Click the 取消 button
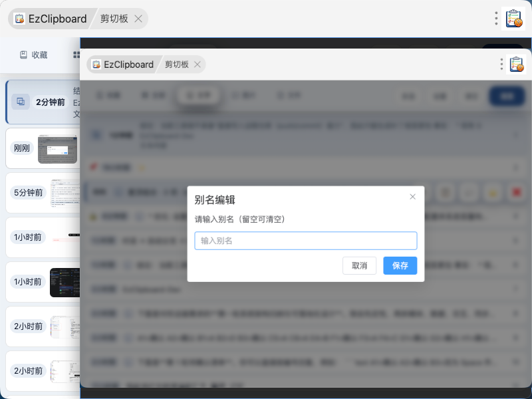This screenshot has height=399, width=532. pos(359,265)
